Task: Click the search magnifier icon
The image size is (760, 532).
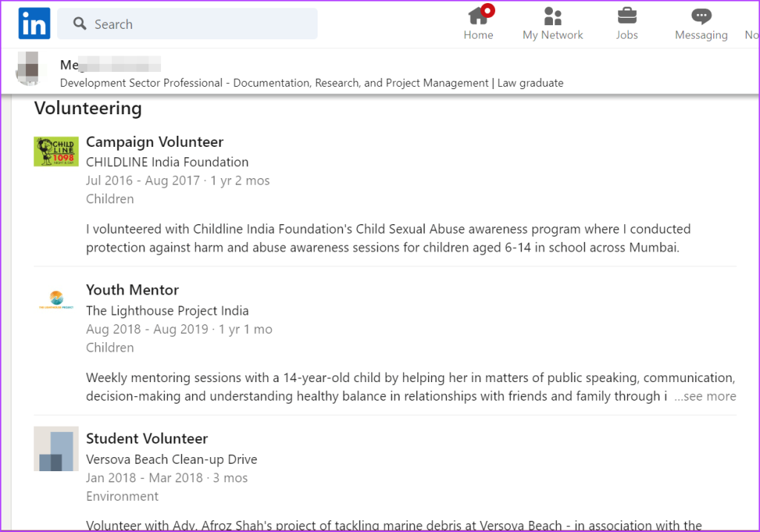Action: [80, 24]
